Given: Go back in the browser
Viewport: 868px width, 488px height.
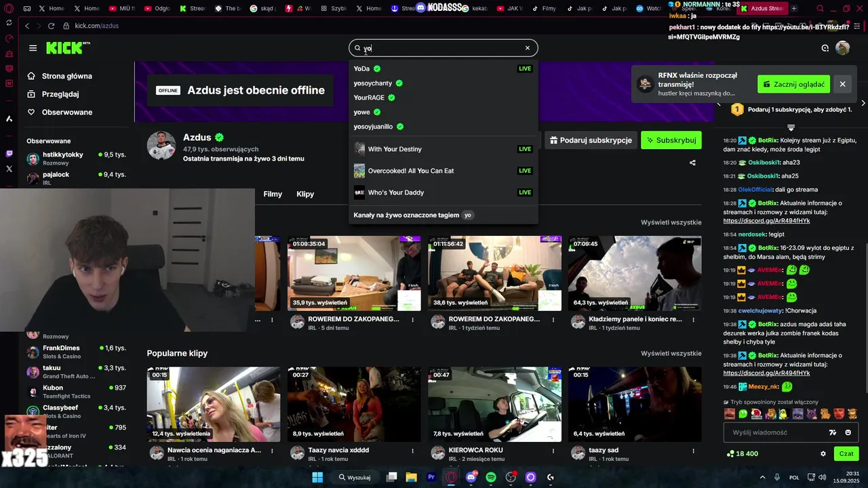Looking at the screenshot, I should [x=26, y=26].
